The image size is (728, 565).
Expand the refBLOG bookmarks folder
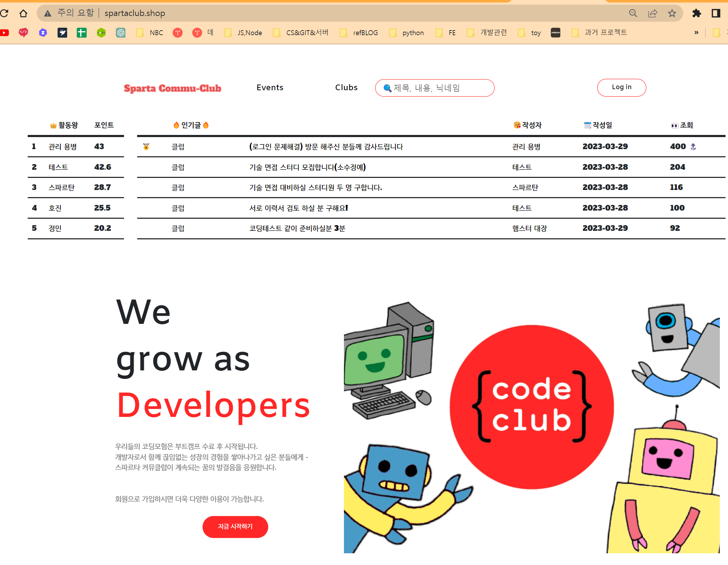click(359, 33)
